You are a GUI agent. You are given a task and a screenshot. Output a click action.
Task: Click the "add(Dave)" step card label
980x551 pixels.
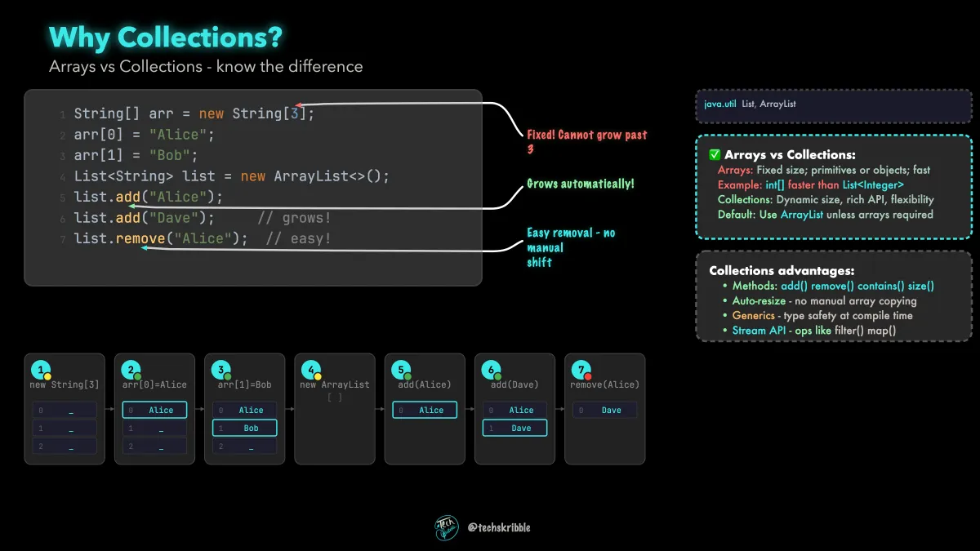[514, 384]
